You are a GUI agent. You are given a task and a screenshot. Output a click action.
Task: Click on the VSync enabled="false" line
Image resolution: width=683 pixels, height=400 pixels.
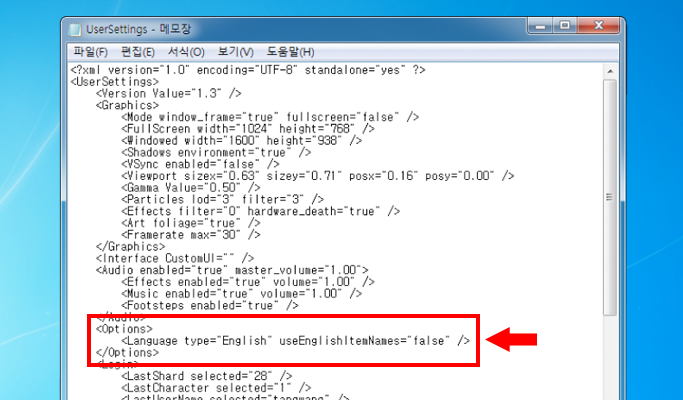coord(200,164)
